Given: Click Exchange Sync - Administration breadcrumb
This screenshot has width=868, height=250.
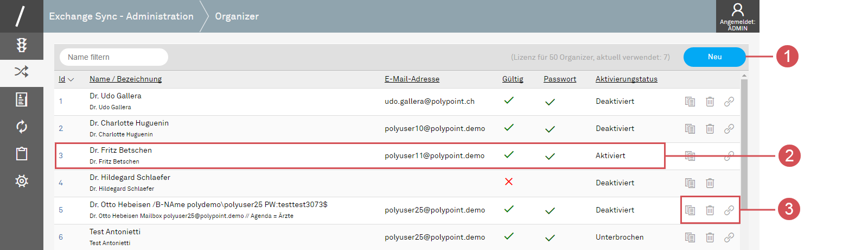Looking at the screenshot, I should (121, 16).
